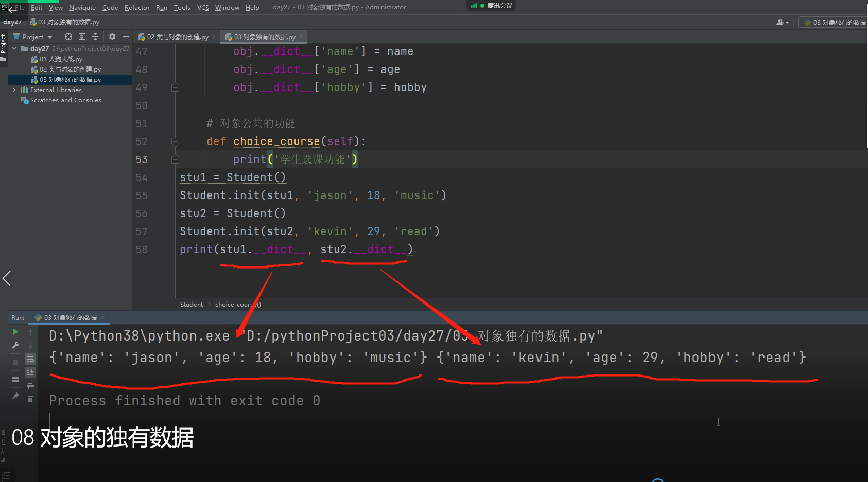Image resolution: width=868 pixels, height=482 pixels.
Task: Click the 03 对象独有的数据.py navigation bar breadcrumb
Action: coord(64,22)
